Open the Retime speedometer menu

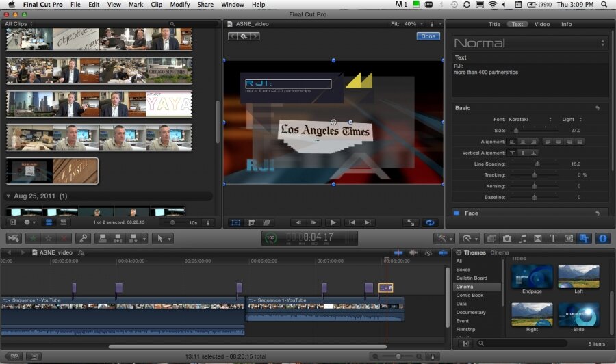(x=469, y=238)
